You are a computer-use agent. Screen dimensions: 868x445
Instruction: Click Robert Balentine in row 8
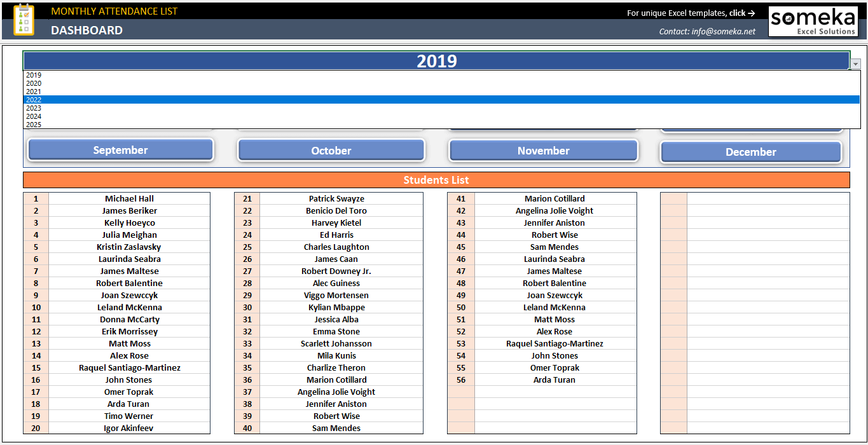[129, 284]
